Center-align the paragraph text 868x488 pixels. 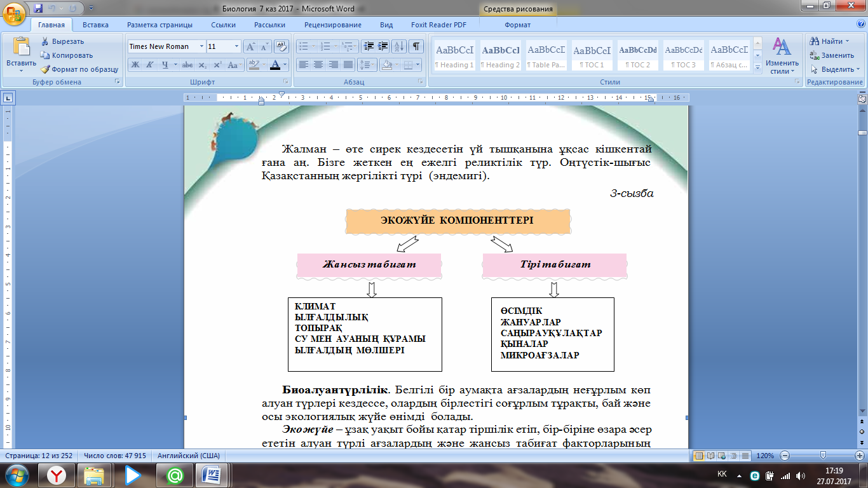(x=318, y=65)
